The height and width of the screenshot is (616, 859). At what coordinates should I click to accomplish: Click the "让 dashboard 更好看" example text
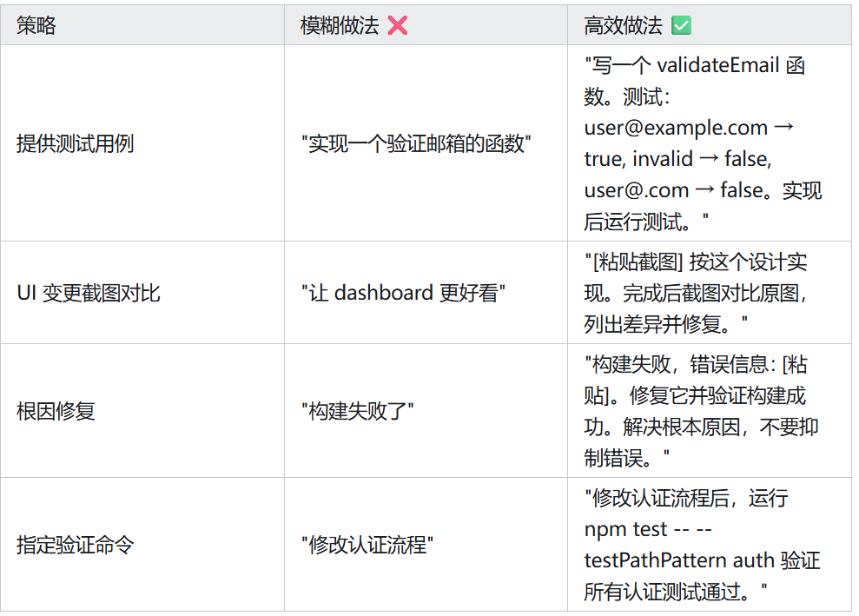pyautogui.click(x=403, y=293)
